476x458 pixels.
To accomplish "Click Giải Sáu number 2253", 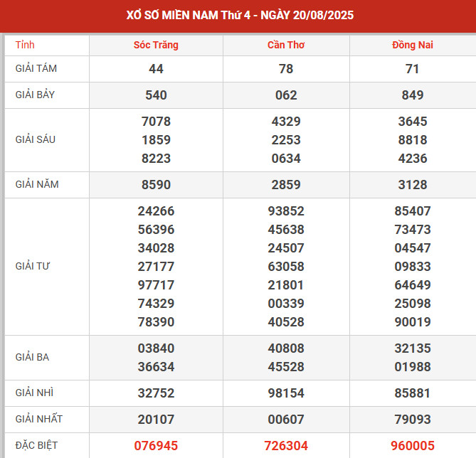I will (286, 140).
